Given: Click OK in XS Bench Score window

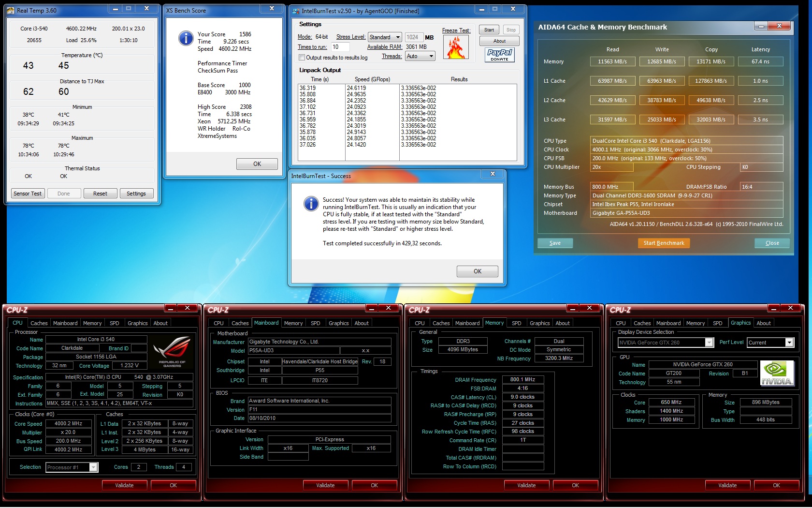Looking at the screenshot, I should [257, 164].
